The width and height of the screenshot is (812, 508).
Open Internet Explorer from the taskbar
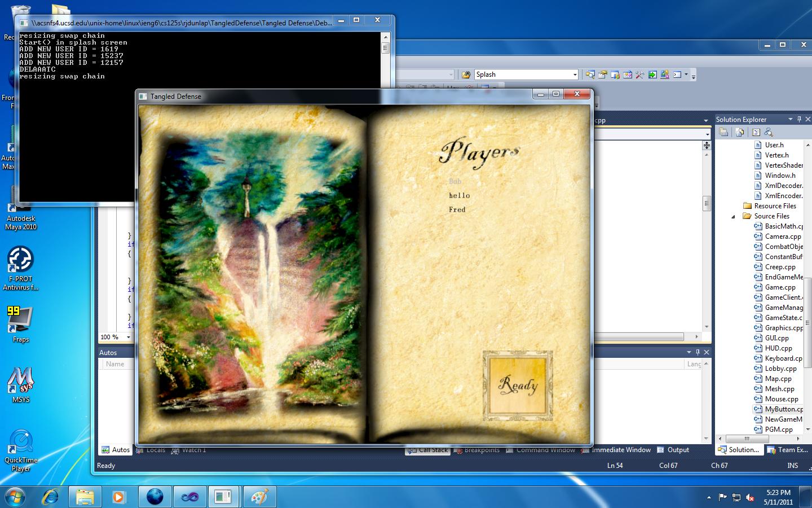point(51,497)
